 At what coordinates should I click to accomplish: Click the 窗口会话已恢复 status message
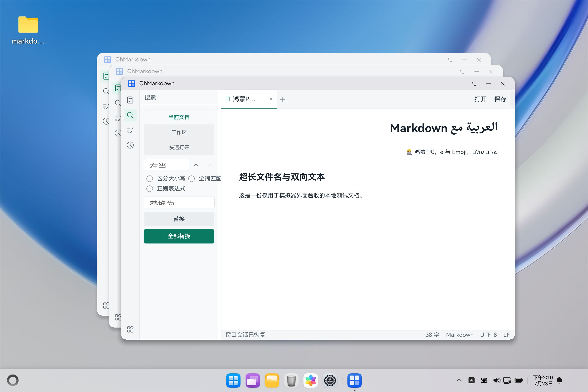tap(245, 335)
